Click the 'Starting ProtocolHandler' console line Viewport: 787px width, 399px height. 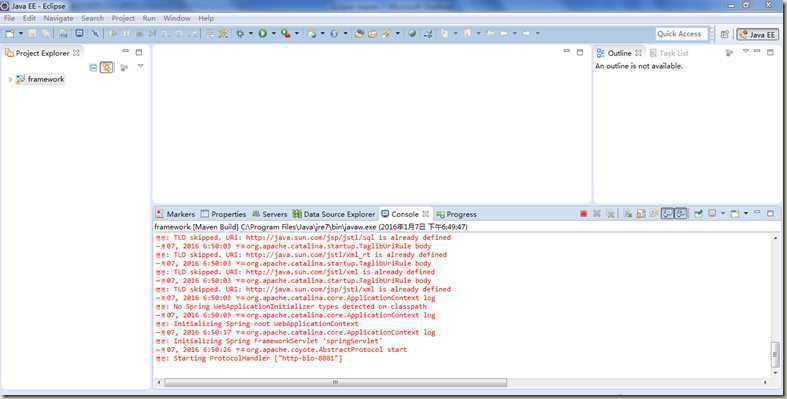click(x=249, y=358)
